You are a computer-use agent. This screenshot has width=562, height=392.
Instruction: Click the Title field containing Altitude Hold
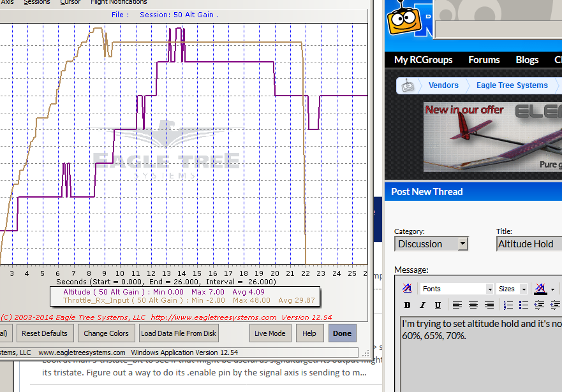coord(529,243)
